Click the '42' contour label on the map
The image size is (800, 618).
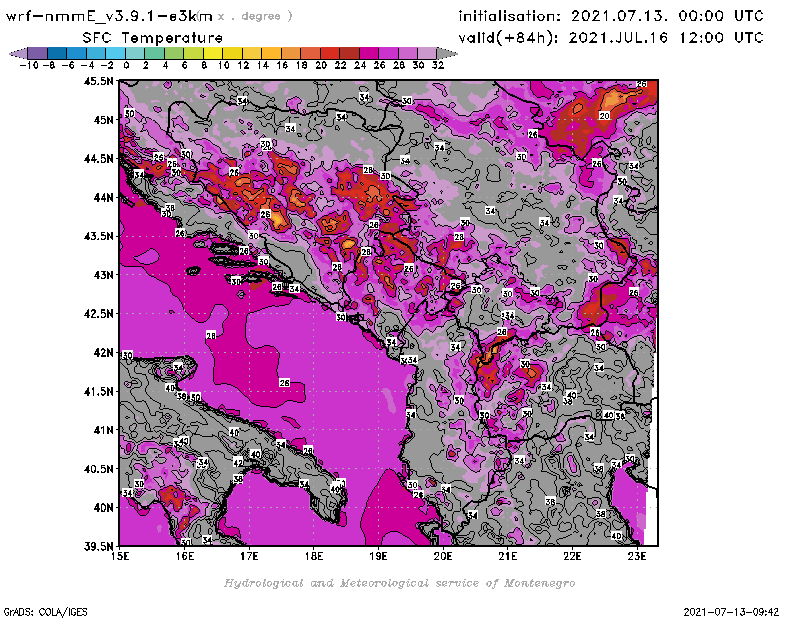(x=238, y=462)
